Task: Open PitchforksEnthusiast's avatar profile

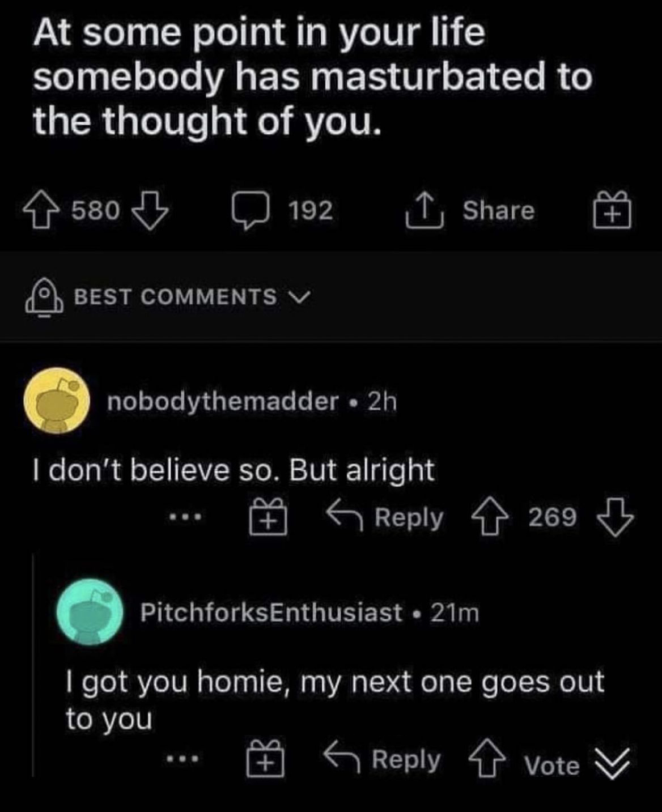Action: [x=91, y=612]
